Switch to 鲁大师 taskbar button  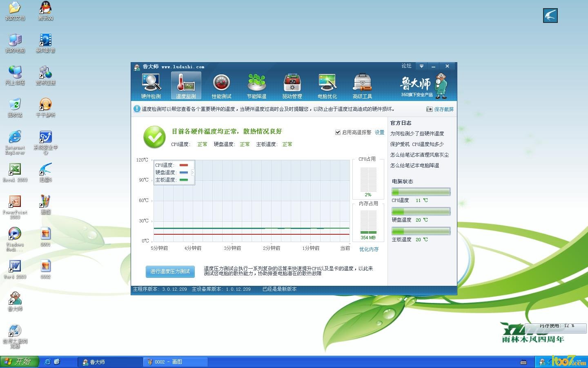click(x=110, y=362)
